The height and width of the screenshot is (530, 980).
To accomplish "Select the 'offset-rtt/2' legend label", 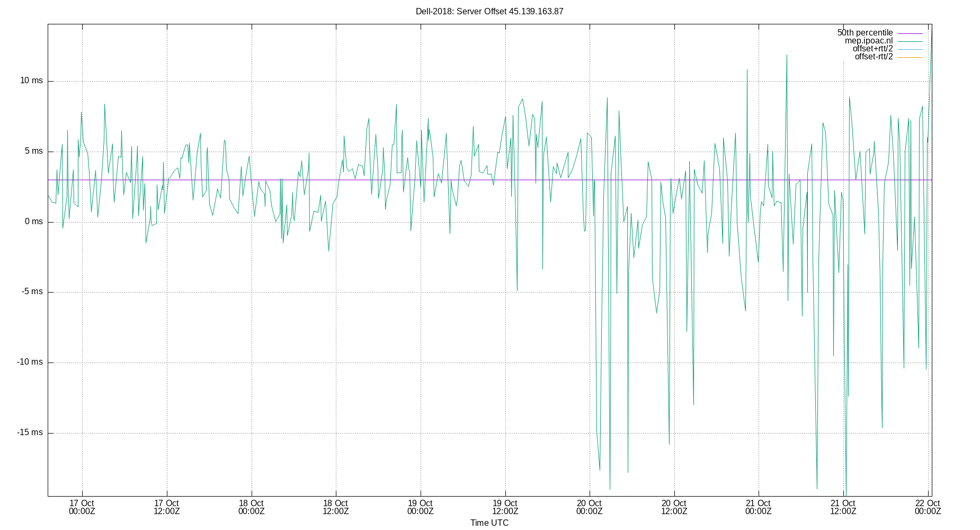I will 874,57.
